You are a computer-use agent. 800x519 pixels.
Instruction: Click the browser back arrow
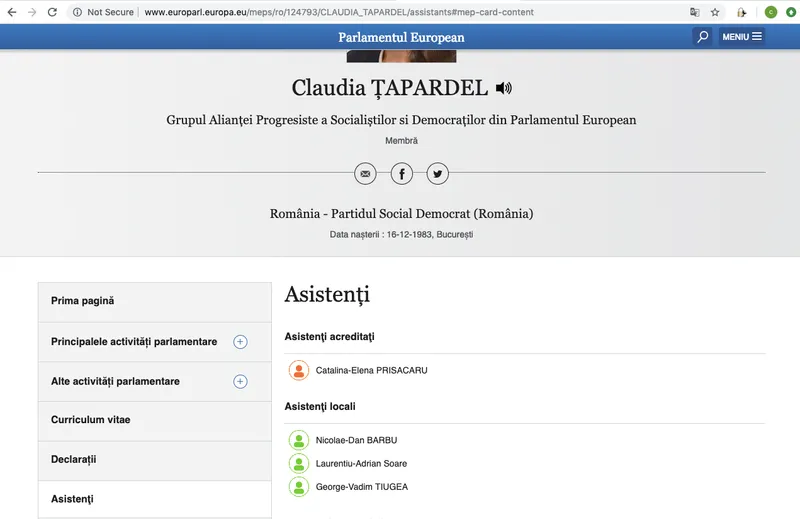[x=11, y=12]
